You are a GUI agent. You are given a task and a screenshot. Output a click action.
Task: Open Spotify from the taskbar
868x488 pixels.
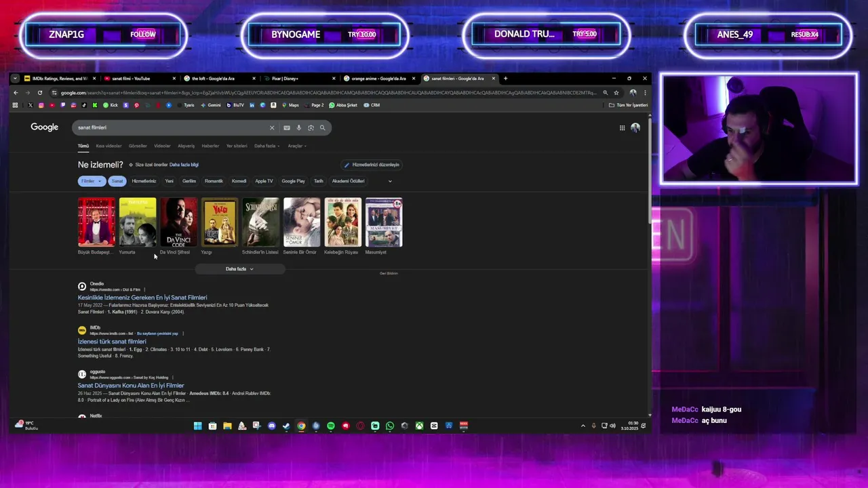click(331, 426)
